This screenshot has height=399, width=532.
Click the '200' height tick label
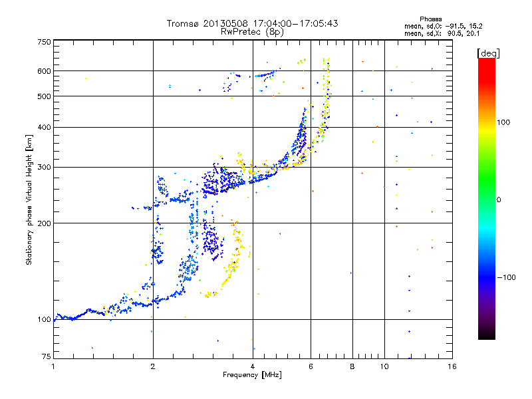[x=44, y=223]
